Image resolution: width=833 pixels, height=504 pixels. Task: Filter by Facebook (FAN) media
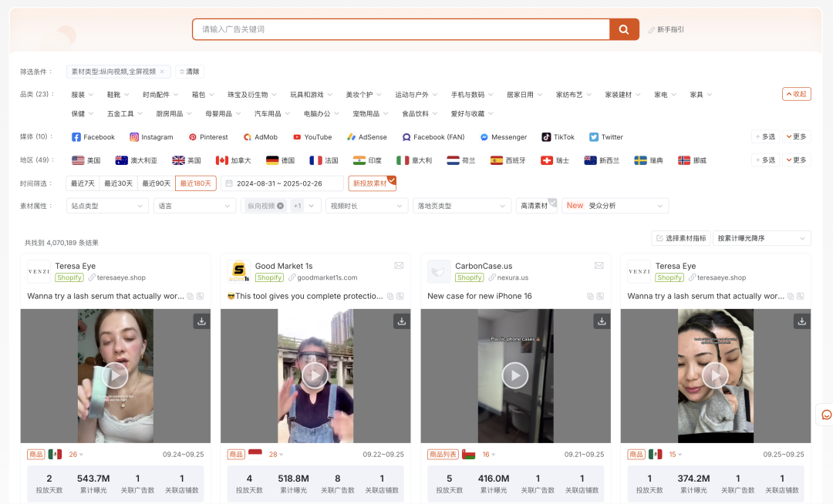coord(433,137)
